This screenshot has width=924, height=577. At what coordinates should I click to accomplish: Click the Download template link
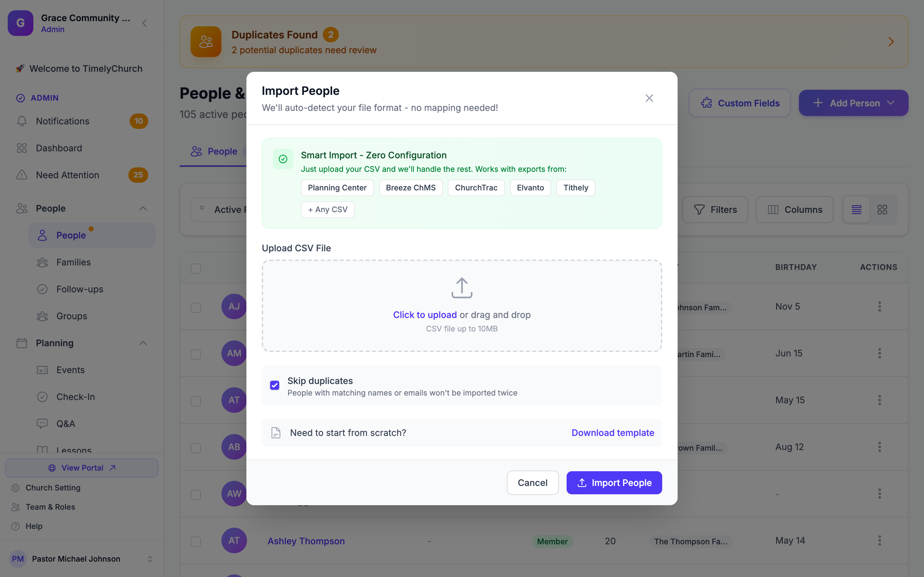(x=612, y=433)
